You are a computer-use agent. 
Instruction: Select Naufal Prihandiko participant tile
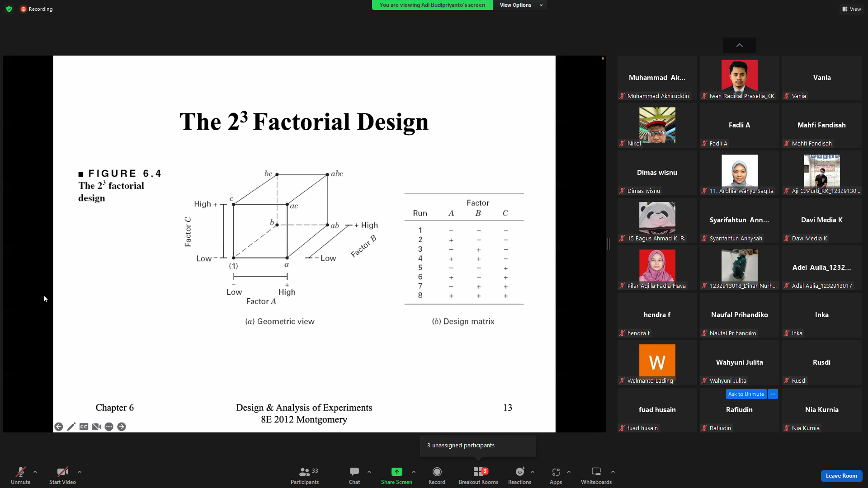tap(740, 315)
